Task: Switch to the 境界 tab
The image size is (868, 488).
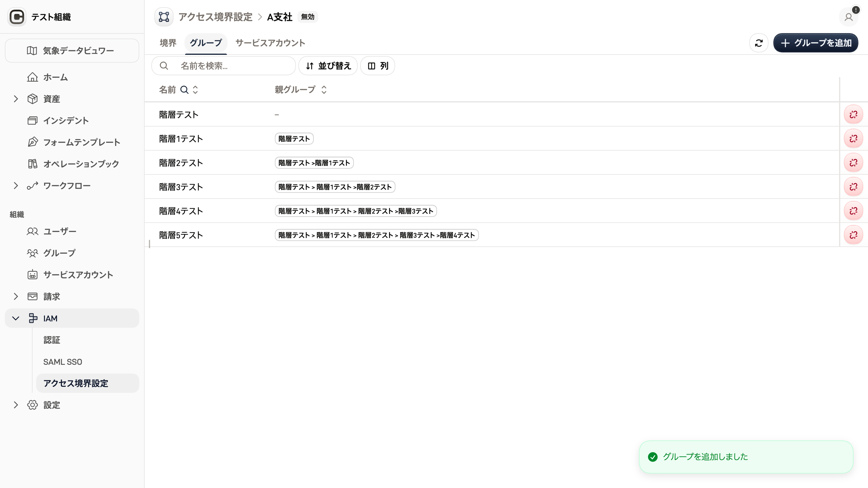Action: pyautogui.click(x=168, y=43)
